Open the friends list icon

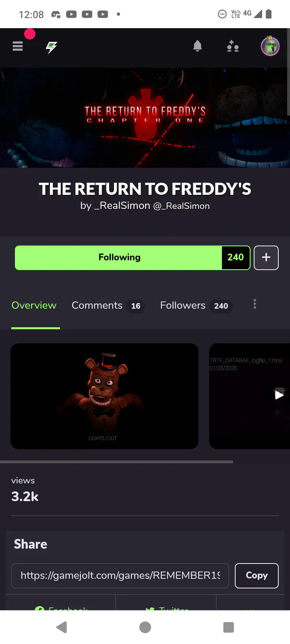click(233, 46)
